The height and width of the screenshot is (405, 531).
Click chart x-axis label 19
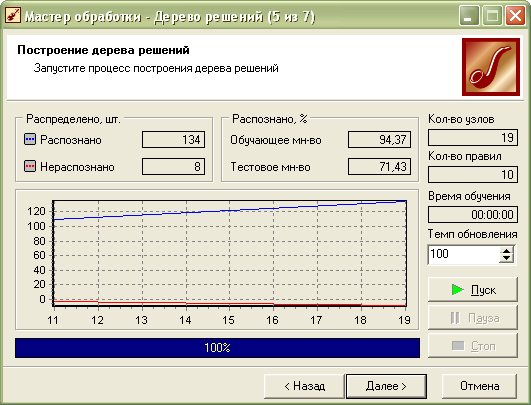coord(404,320)
